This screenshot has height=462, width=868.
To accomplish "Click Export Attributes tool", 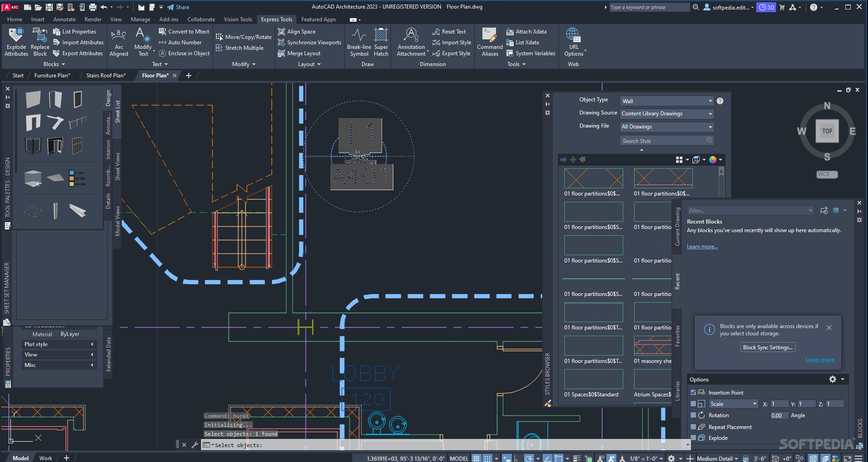I will coord(78,53).
